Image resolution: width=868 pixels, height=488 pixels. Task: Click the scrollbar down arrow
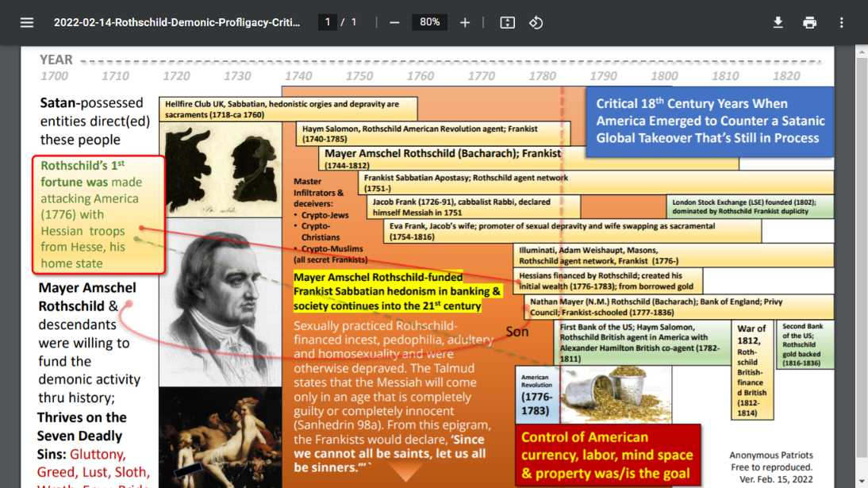(862, 482)
